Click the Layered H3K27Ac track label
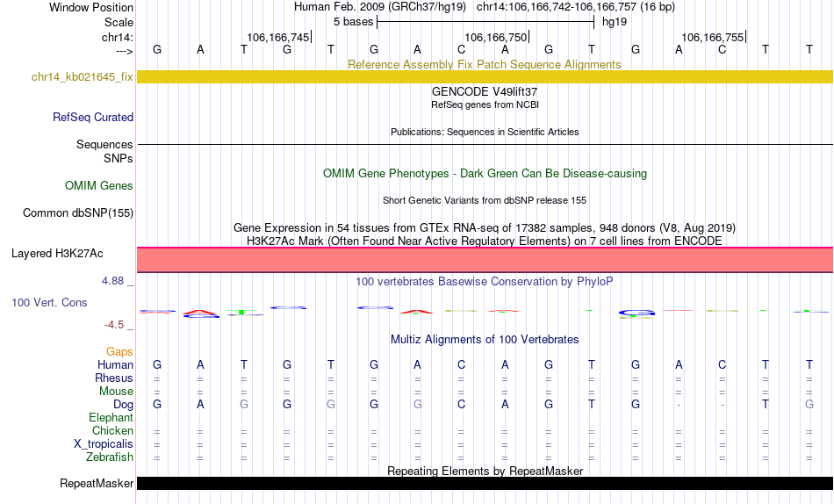 (x=57, y=254)
